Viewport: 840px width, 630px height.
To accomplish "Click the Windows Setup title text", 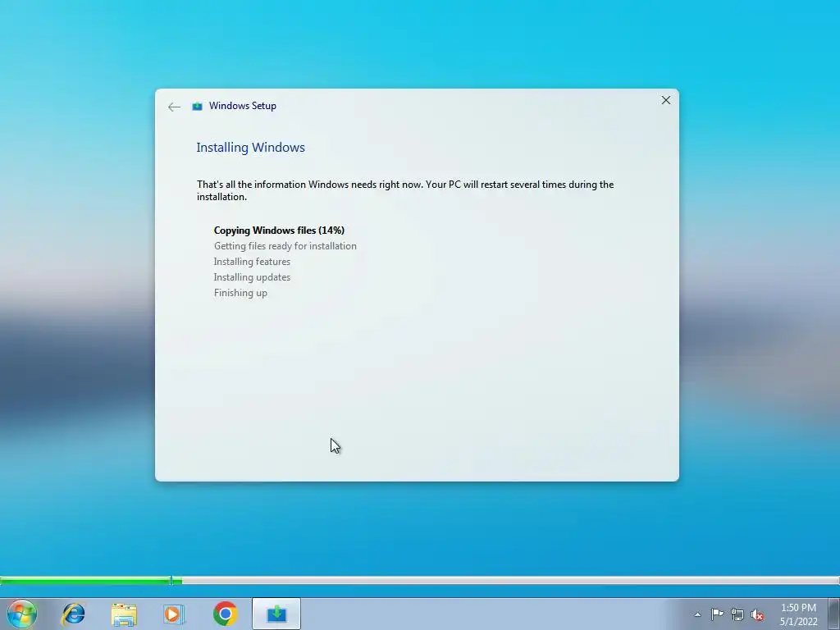I will 243,106.
